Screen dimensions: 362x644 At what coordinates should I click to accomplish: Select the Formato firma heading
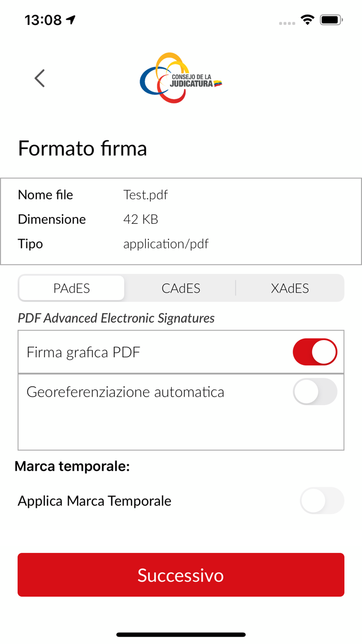tap(82, 149)
